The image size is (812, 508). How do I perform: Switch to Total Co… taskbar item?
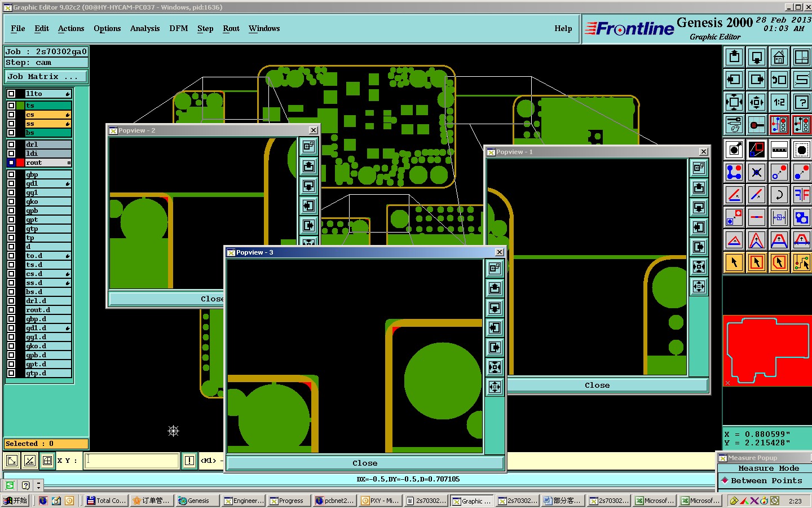click(x=107, y=501)
